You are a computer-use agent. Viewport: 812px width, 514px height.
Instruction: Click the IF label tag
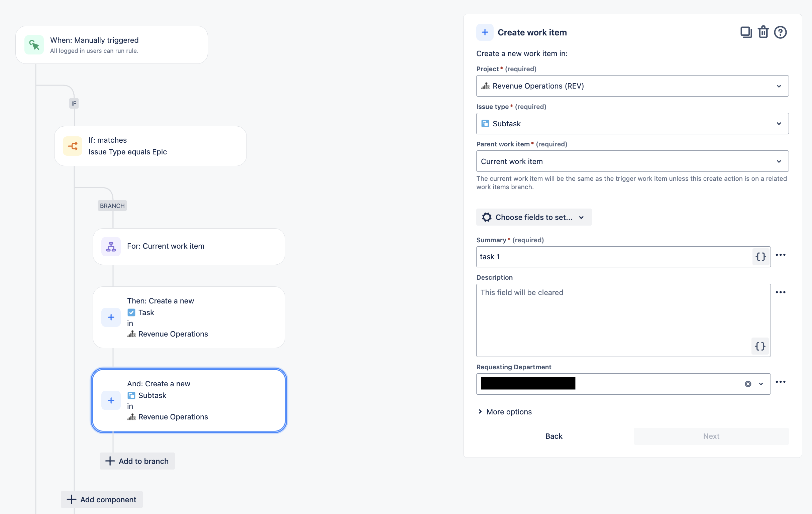[x=74, y=104]
